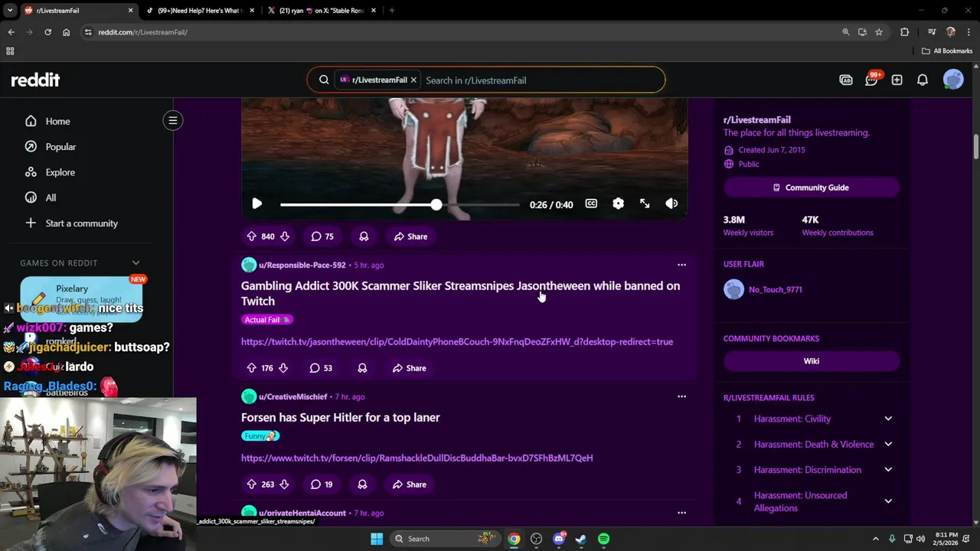The width and height of the screenshot is (980, 551).
Task: Remove r/LivestreamFail search scope
Action: pyautogui.click(x=413, y=80)
